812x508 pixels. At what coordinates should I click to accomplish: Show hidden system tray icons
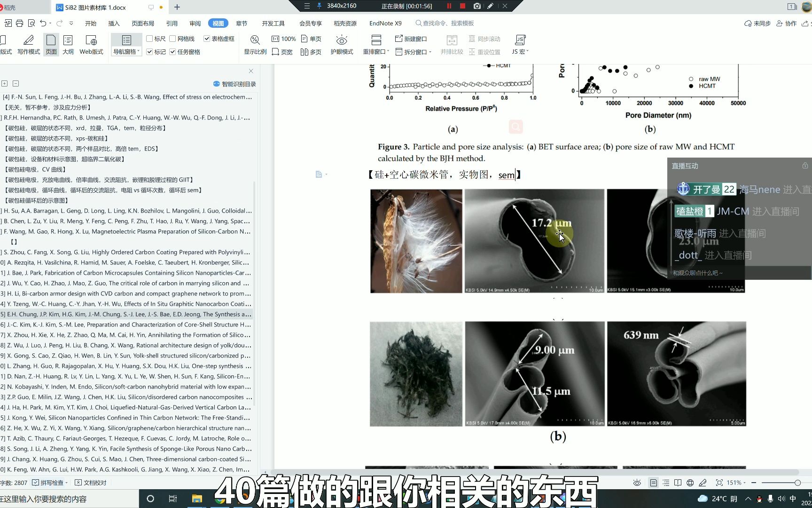748,499
